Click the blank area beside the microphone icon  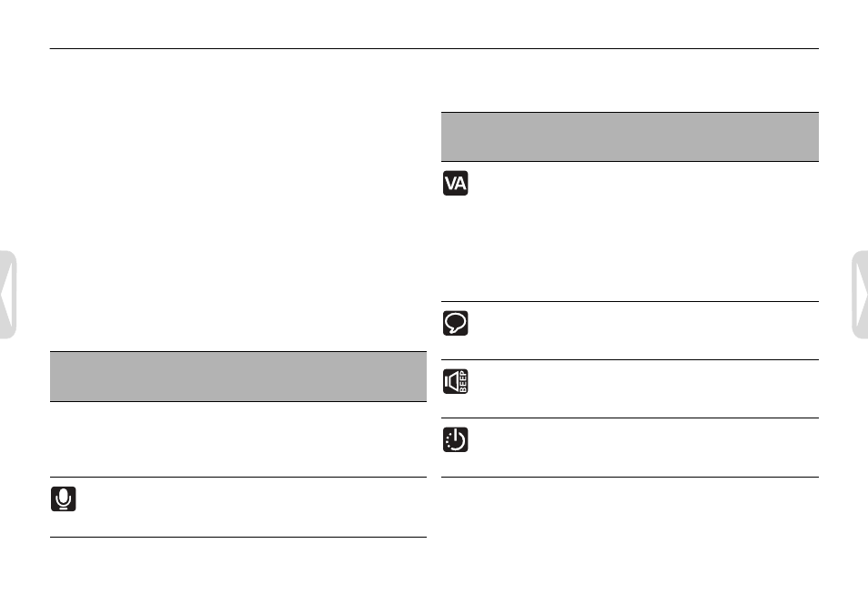tap(253, 508)
